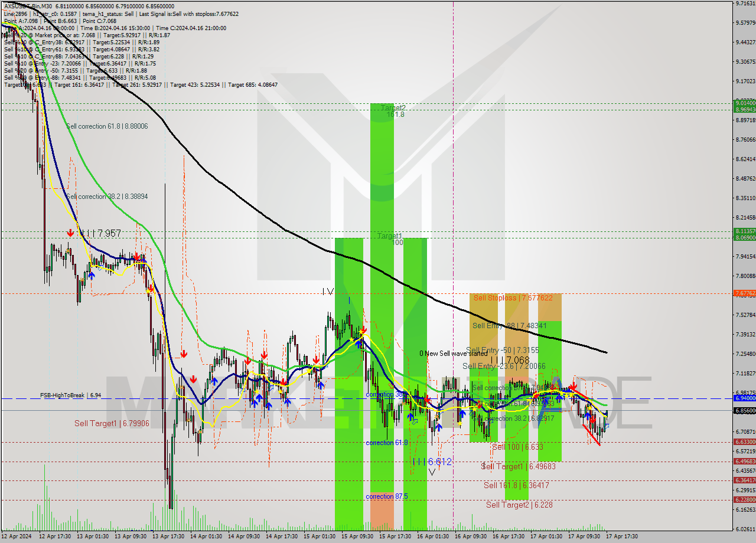Click the 'correction 87.5' label
Screen dimensions: 756x543
click(387, 496)
